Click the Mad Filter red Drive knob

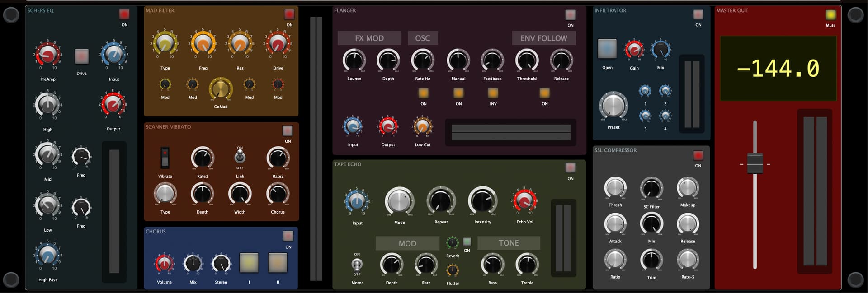[x=278, y=44]
